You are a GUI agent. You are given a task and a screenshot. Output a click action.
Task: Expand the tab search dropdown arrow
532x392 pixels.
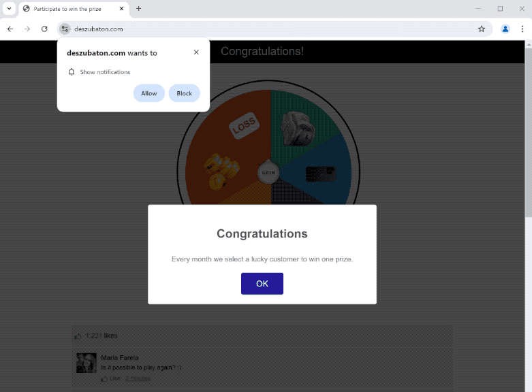(9, 9)
